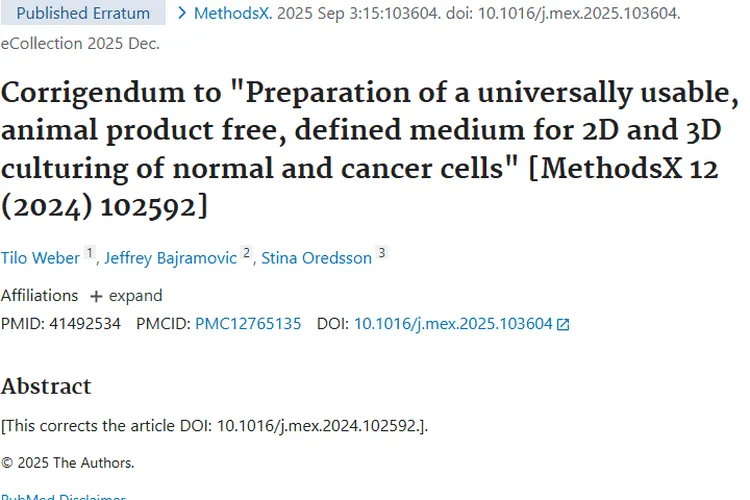Open author Jeffrey Bajramovic's link
This screenshot has width=750, height=500.
pos(170,258)
